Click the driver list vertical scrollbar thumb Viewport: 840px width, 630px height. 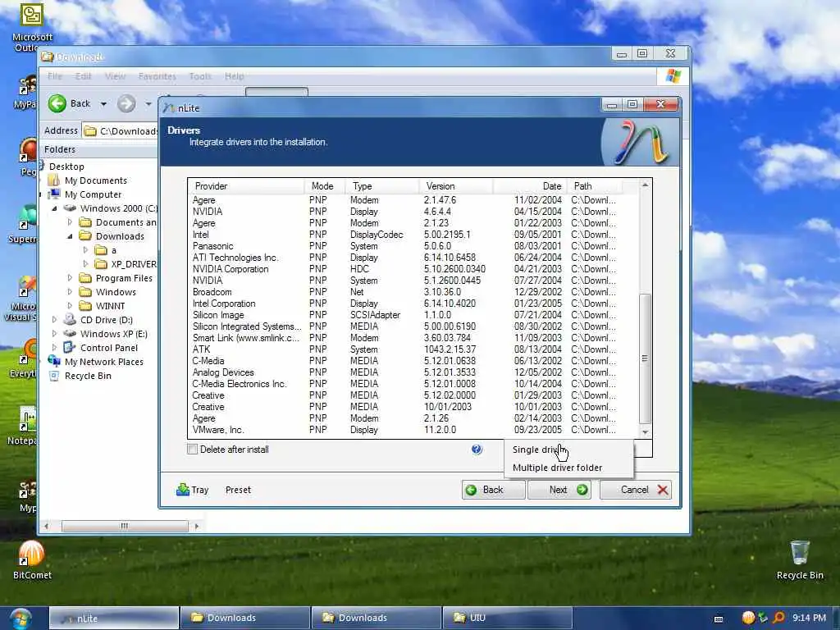tap(645, 358)
